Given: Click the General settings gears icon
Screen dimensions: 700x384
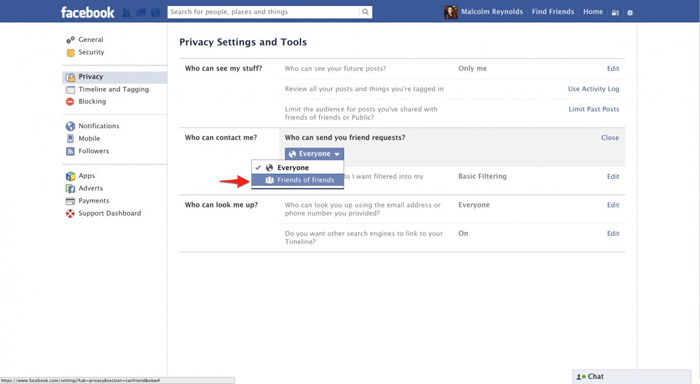Looking at the screenshot, I should [70, 40].
